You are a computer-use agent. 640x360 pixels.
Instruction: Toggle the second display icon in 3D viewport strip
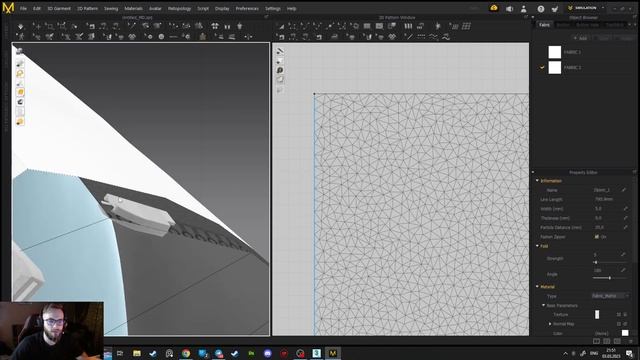(20, 63)
